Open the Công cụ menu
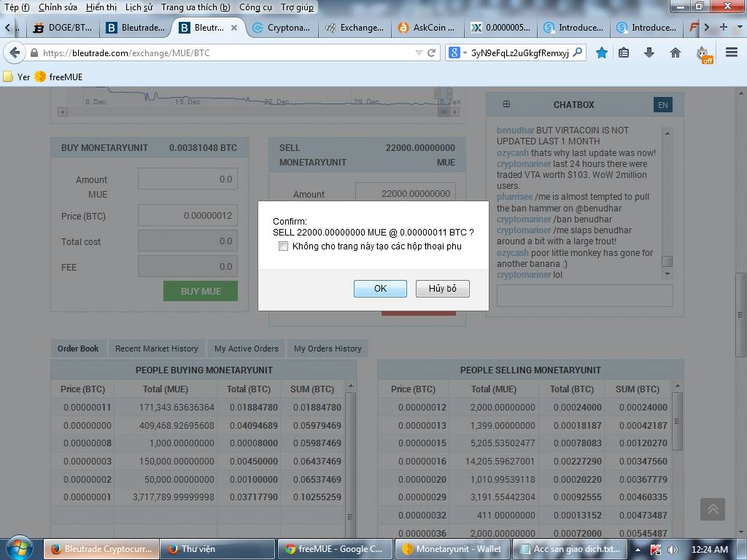The height and width of the screenshot is (560, 747). [x=255, y=7]
